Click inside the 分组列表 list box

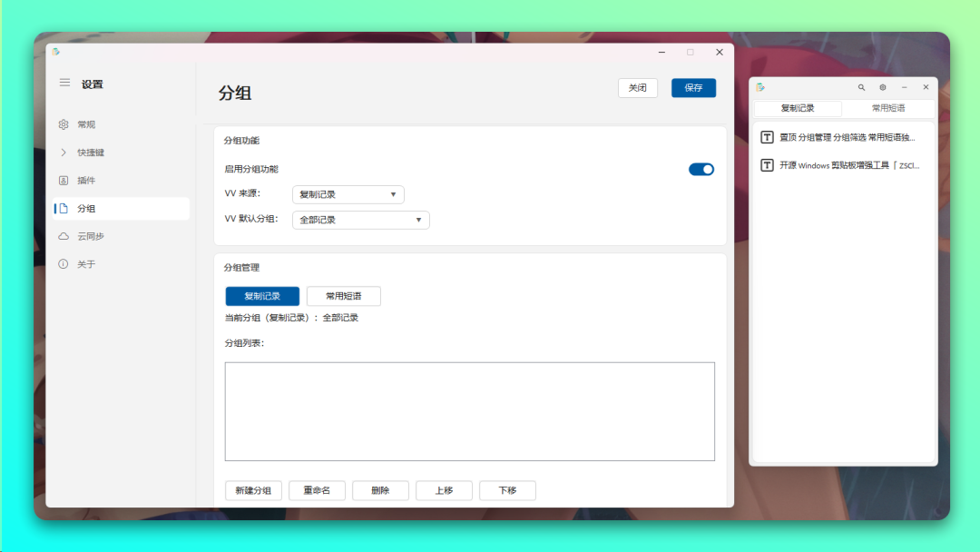pyautogui.click(x=469, y=411)
